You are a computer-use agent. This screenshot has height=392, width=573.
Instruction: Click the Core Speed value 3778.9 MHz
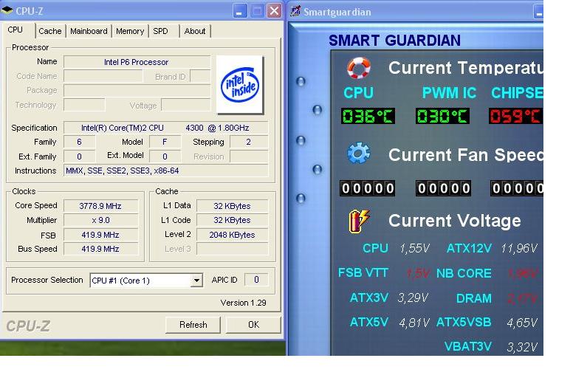click(x=101, y=206)
